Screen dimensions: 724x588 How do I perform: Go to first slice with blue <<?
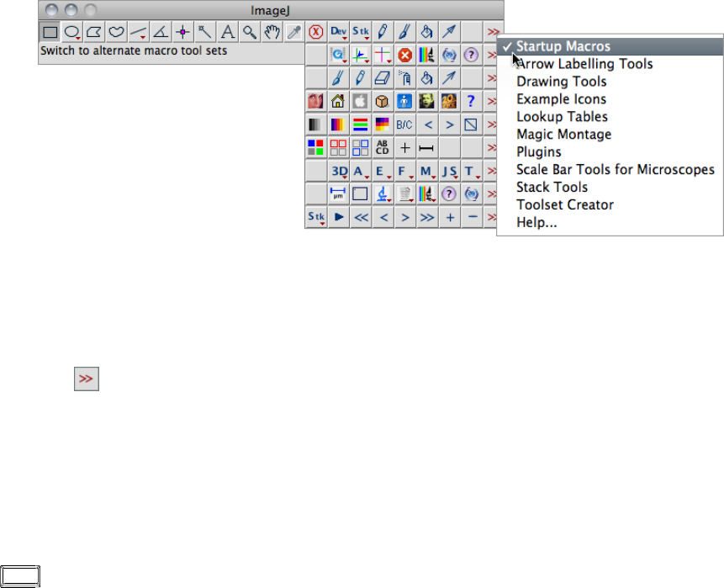tap(360, 217)
